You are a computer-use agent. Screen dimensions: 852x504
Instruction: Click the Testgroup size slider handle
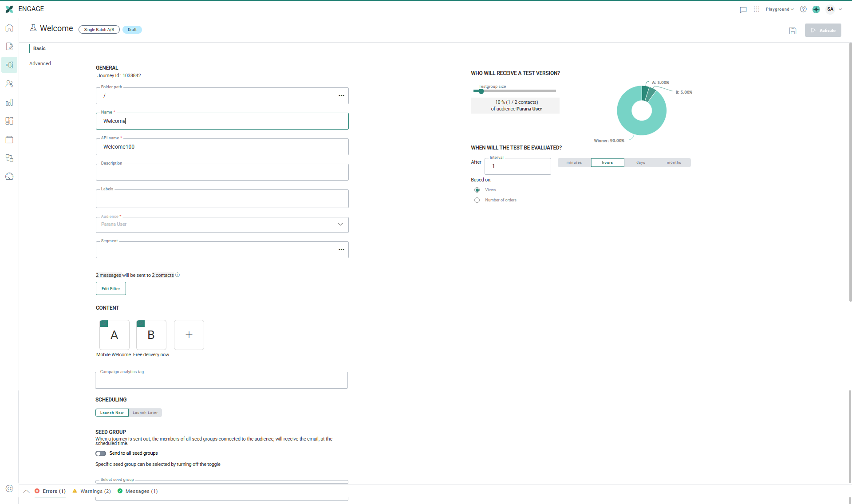[481, 91]
